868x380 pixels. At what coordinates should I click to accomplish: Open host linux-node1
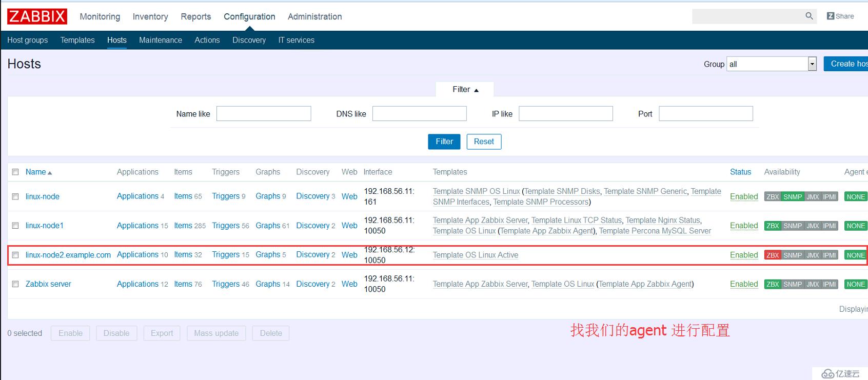click(x=45, y=226)
